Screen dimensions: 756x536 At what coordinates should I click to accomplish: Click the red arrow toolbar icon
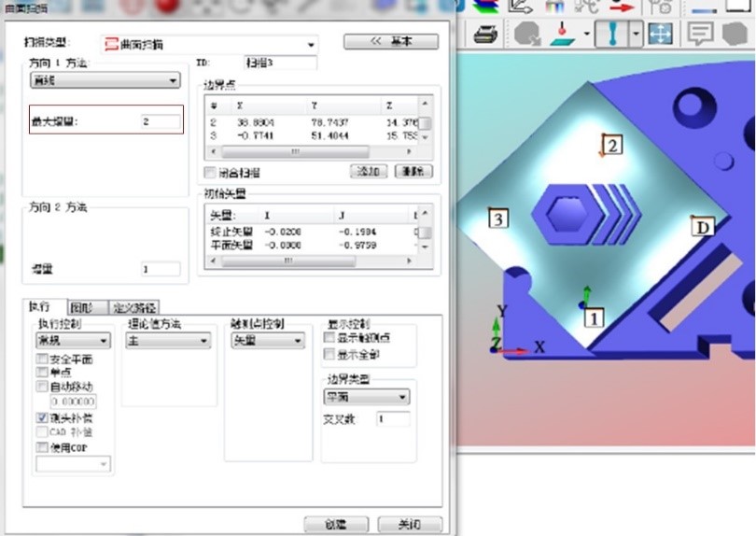621,7
